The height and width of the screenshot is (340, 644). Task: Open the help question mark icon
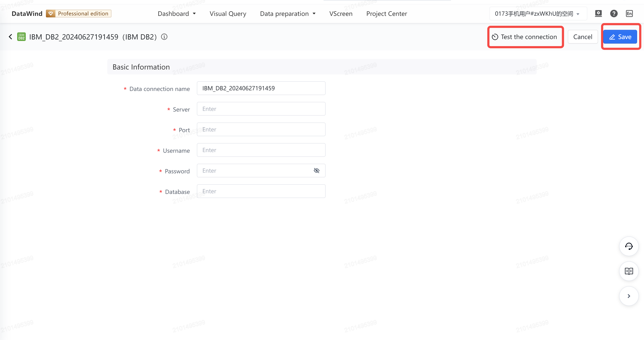click(614, 14)
